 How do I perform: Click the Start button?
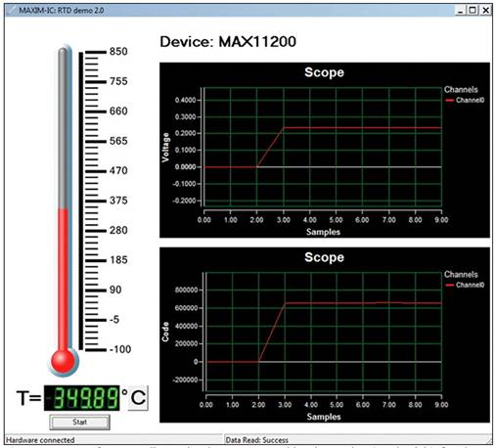[x=79, y=422]
